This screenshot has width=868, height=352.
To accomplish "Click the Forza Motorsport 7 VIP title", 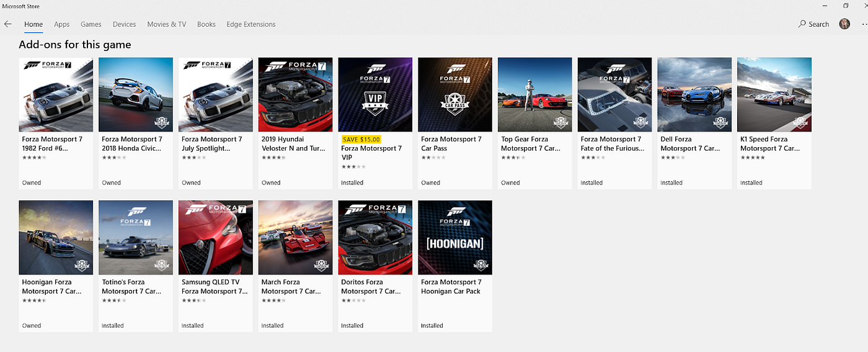I will pyautogui.click(x=371, y=153).
